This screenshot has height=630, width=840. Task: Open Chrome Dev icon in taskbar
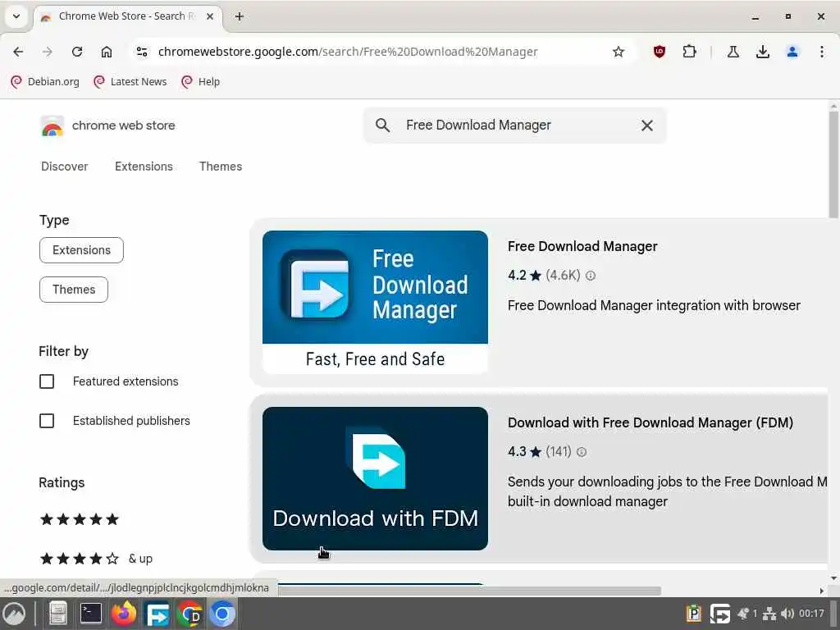coord(189,614)
